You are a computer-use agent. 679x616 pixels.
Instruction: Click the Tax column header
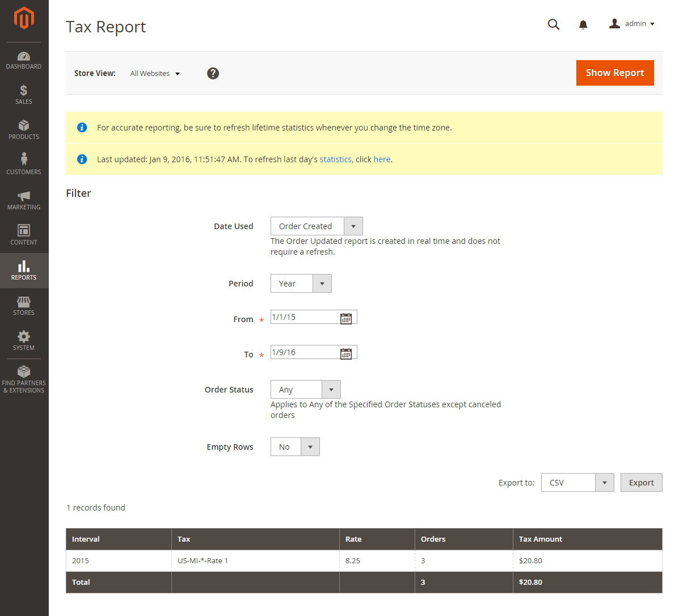255,539
